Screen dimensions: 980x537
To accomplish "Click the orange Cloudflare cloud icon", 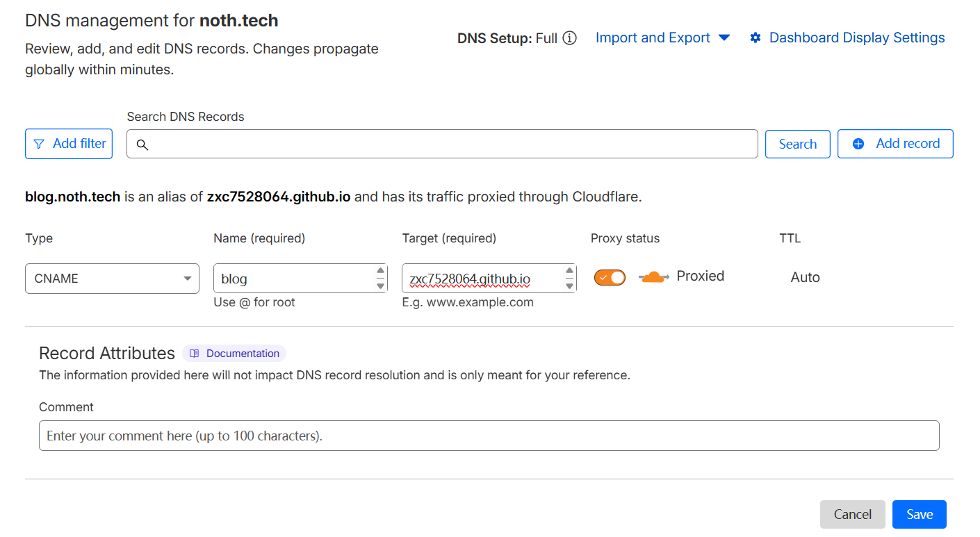I will [653, 277].
